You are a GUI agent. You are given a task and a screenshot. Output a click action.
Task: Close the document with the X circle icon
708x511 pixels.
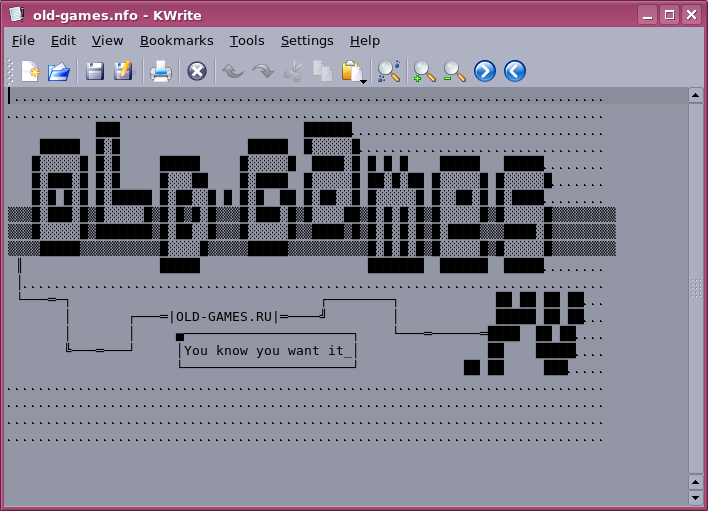[x=197, y=71]
